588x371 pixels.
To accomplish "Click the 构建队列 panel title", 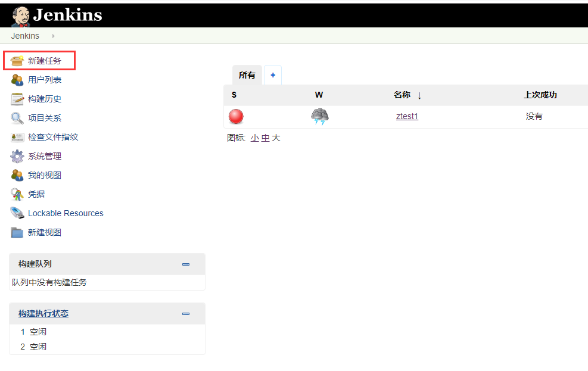I will (x=35, y=264).
